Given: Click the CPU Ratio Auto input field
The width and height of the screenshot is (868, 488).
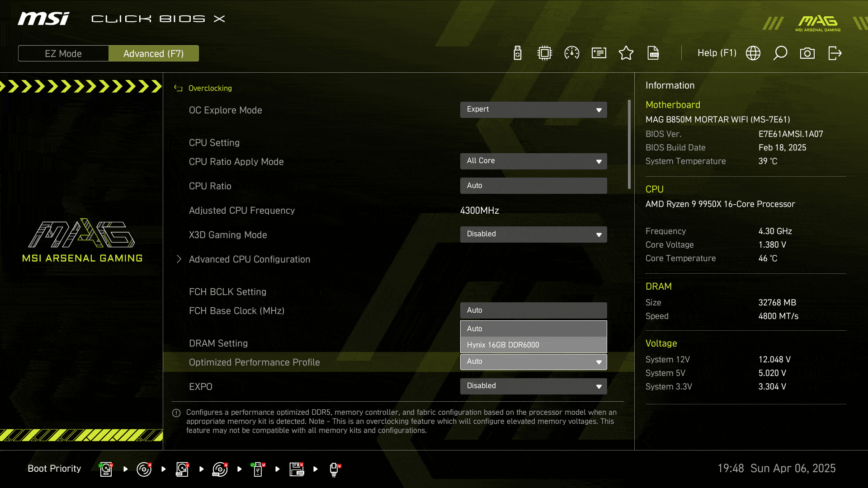Looking at the screenshot, I should pos(533,185).
